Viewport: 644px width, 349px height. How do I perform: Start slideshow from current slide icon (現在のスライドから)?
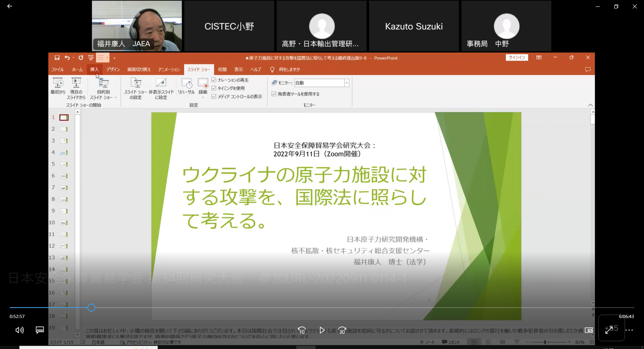76,84
